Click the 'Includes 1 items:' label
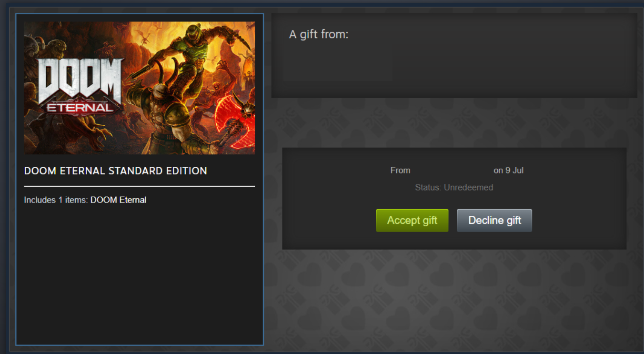 (x=56, y=200)
